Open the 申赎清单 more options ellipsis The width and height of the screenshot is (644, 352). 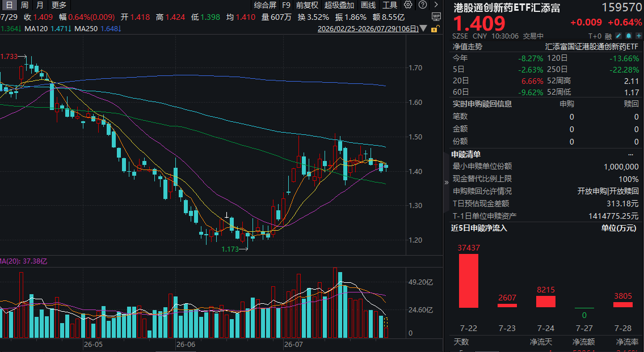click(x=630, y=155)
